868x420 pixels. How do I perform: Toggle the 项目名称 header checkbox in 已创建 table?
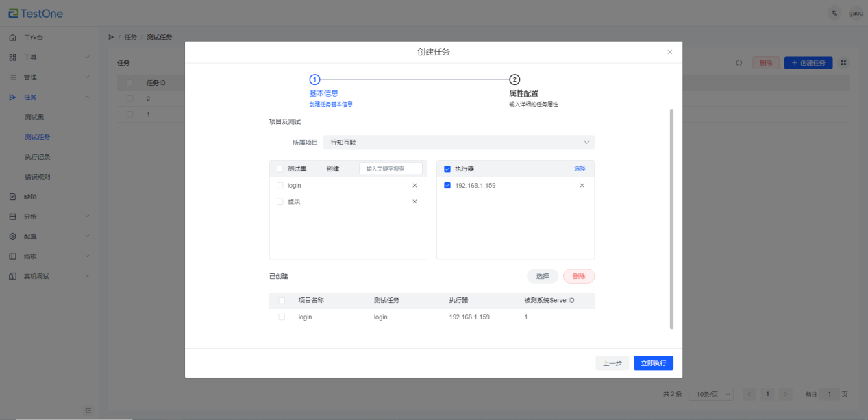pyautogui.click(x=282, y=300)
